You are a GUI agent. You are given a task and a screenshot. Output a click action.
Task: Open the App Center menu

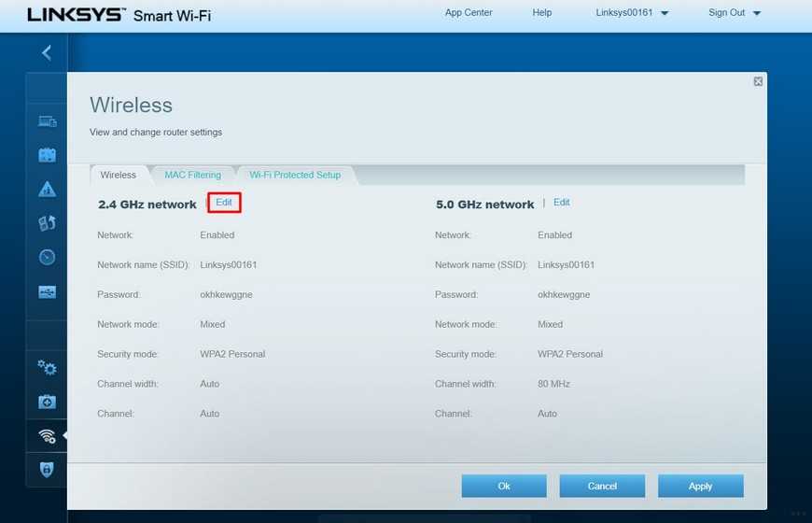click(469, 12)
